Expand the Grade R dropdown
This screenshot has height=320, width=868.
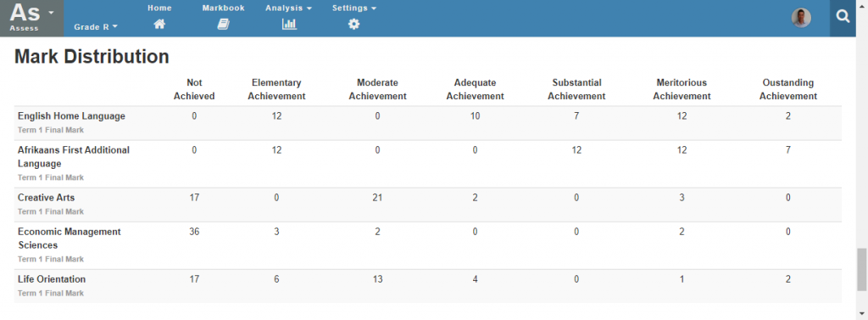[96, 26]
